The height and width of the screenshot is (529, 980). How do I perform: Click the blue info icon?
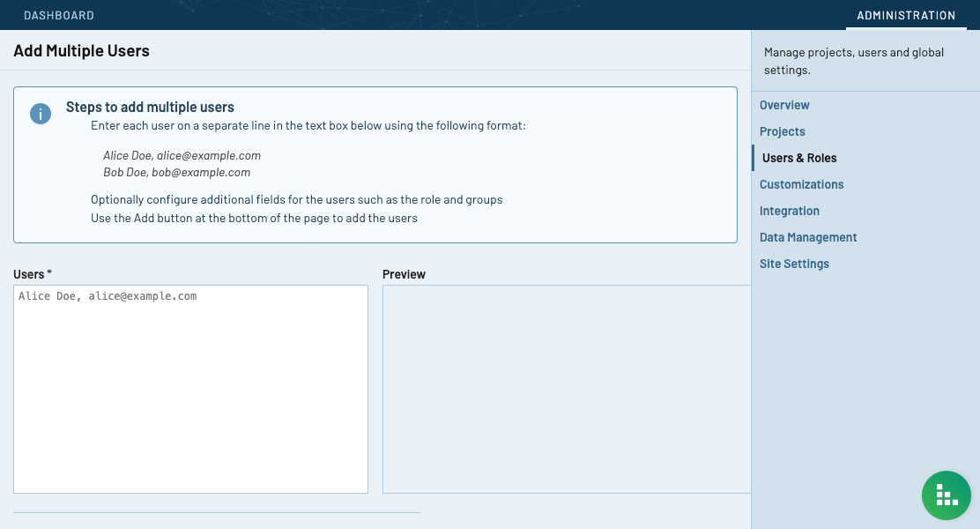click(41, 114)
